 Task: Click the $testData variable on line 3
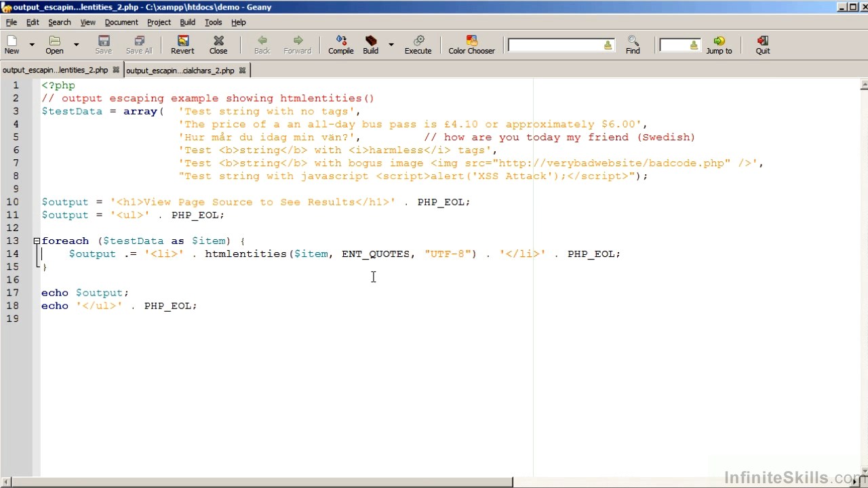(x=72, y=111)
